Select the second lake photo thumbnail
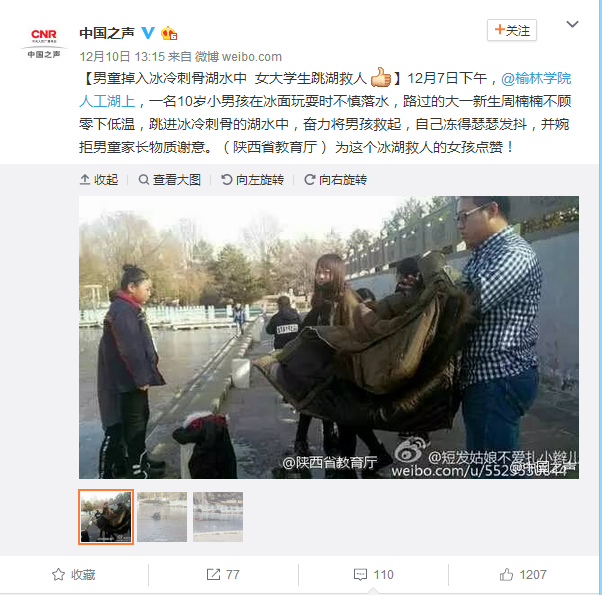Screen dimensions: 602x595 (162, 517)
